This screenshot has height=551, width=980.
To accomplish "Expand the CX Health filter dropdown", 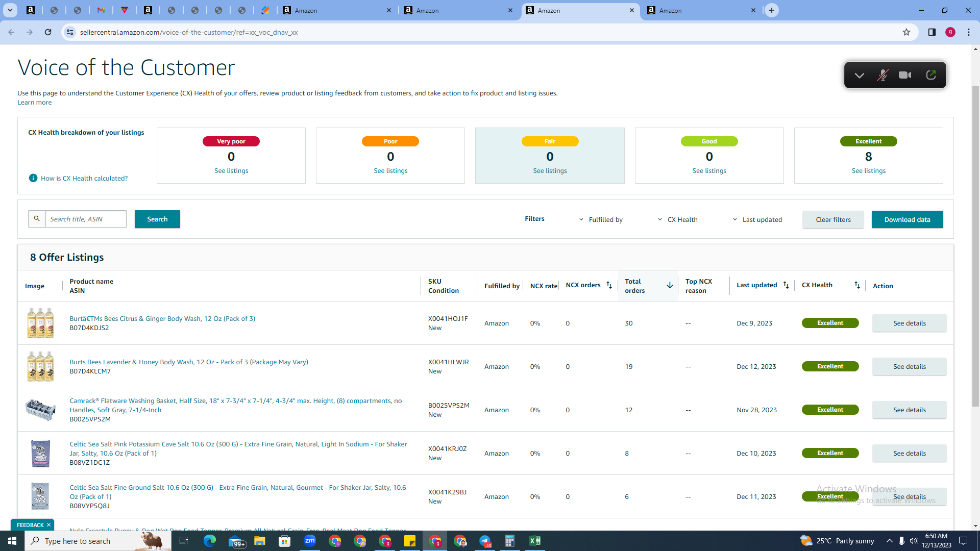I will pos(677,220).
